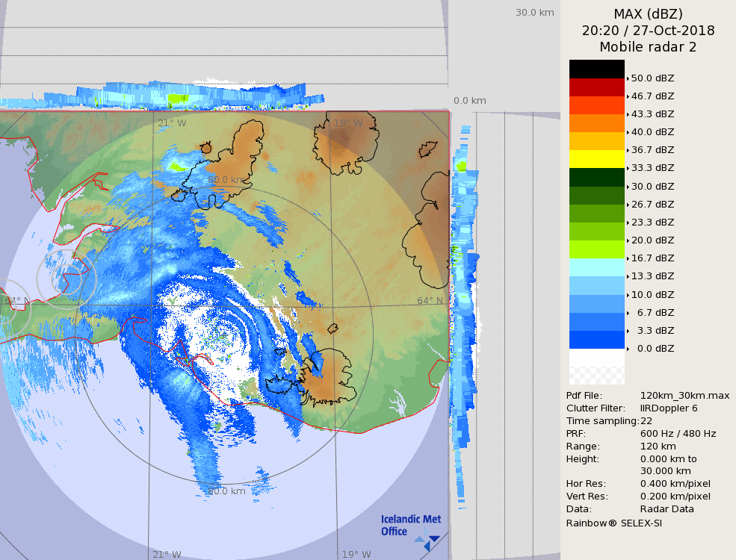
Task: Click the 30.0 km height label at top
Action: tap(534, 13)
